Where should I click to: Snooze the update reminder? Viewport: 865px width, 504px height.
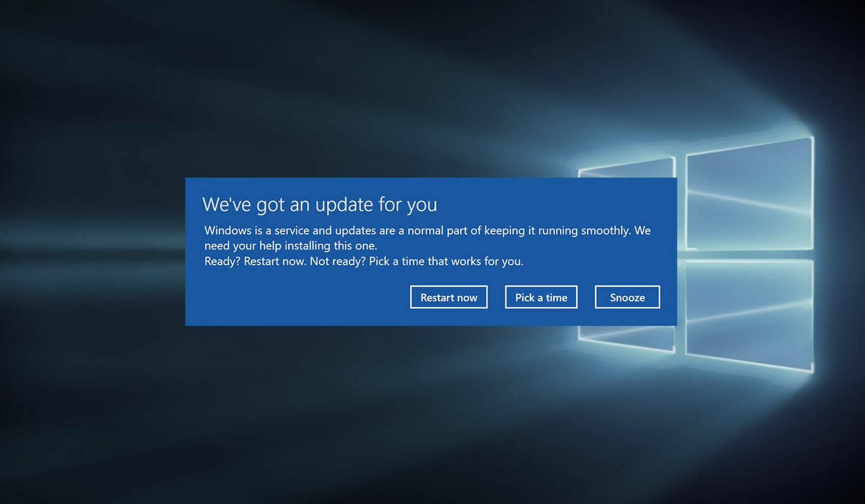click(627, 297)
